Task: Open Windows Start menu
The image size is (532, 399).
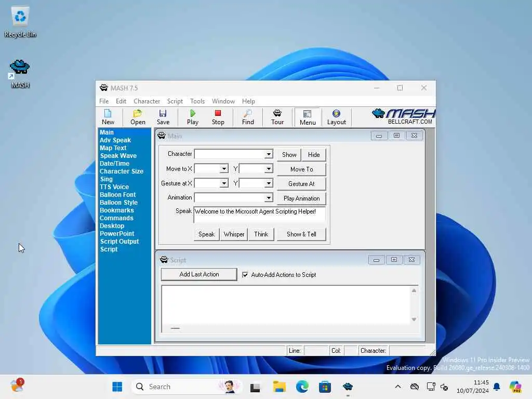Action: click(x=117, y=387)
